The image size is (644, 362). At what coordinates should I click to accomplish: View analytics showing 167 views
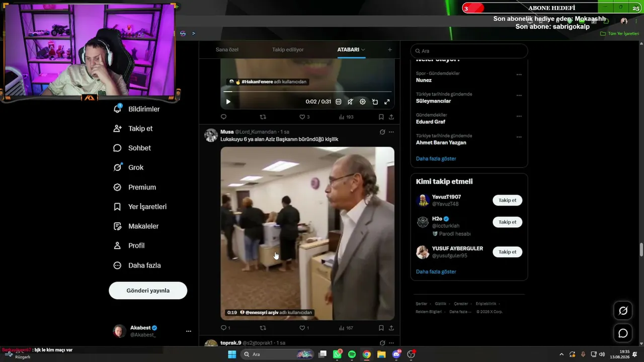(x=346, y=328)
